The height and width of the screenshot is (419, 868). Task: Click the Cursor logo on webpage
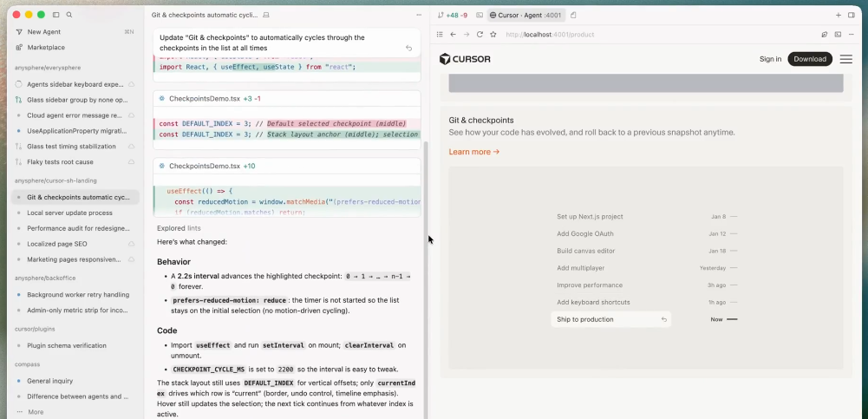tap(465, 59)
